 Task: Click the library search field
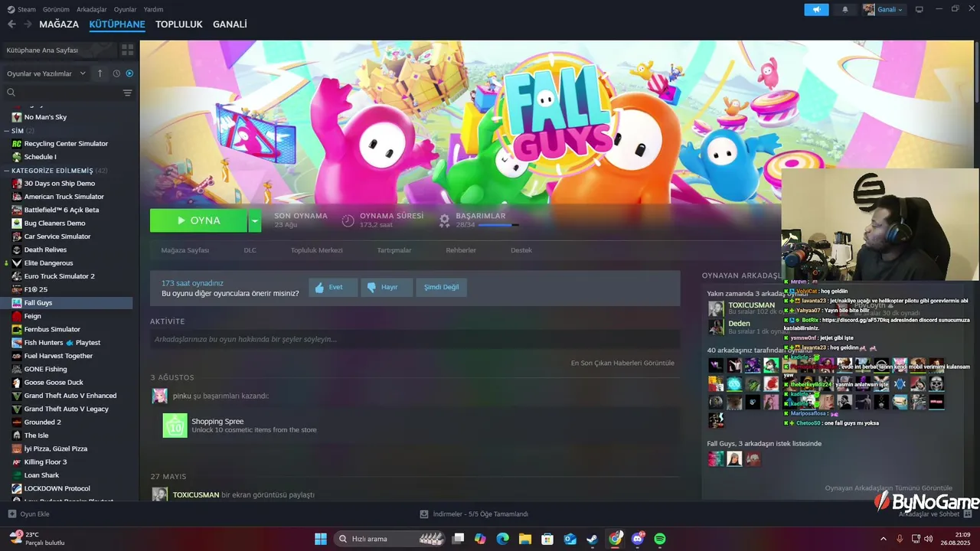(63, 93)
